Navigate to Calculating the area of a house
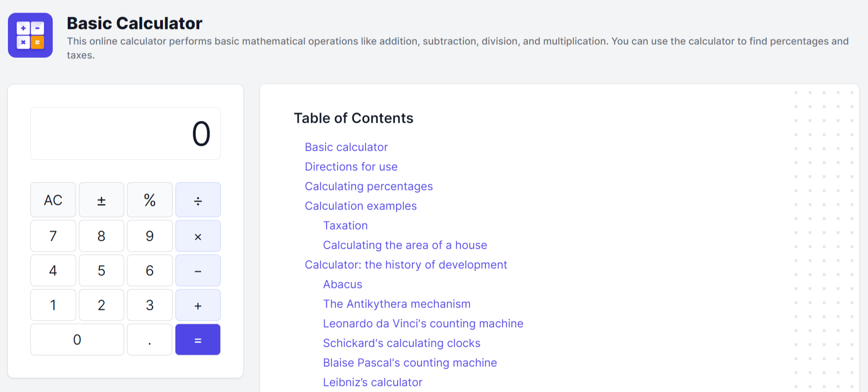The image size is (868, 392). pos(405,245)
